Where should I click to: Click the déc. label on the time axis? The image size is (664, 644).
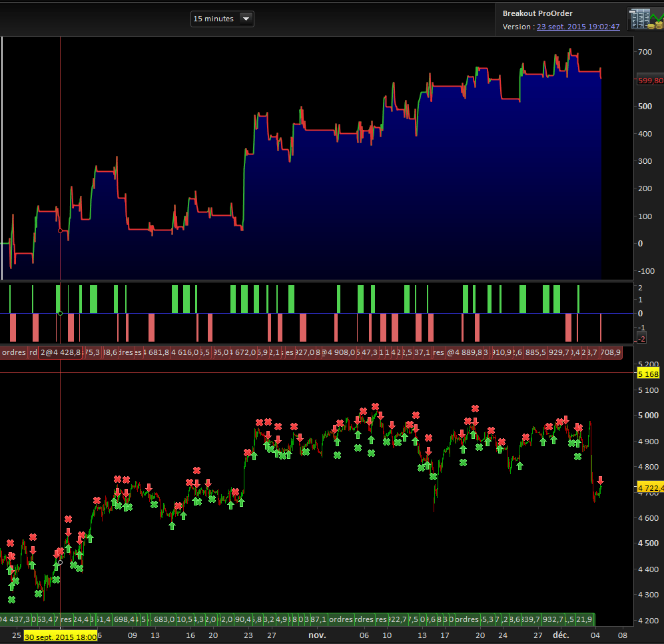(x=561, y=635)
